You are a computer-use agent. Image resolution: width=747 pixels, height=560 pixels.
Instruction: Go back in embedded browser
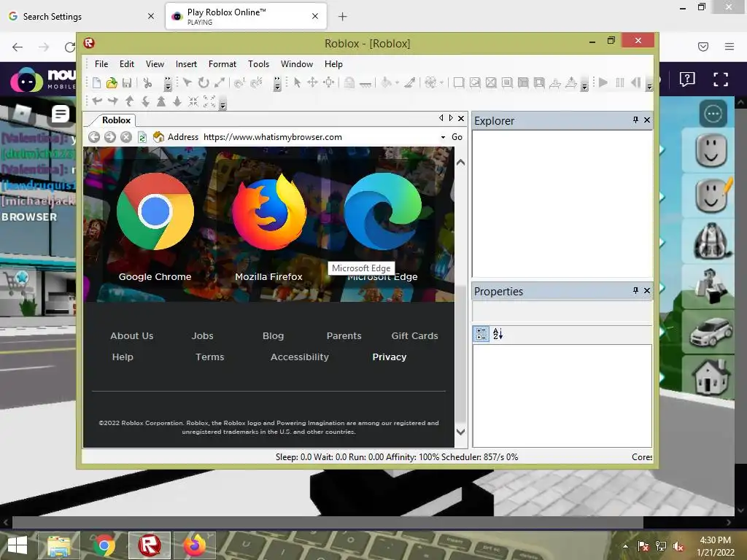click(94, 137)
